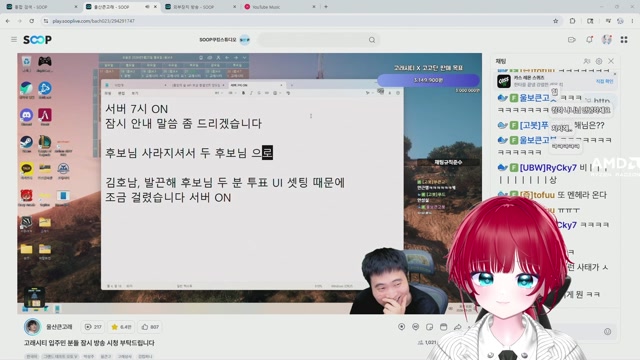
Task: Switch to the third SOOP browser tab
Action: [200, 7]
